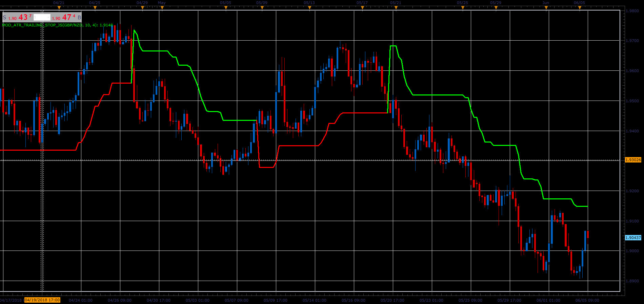This screenshot has height=304, width=644.
Task: Click the orange marker under 05/13 date
Action: [309, 7]
